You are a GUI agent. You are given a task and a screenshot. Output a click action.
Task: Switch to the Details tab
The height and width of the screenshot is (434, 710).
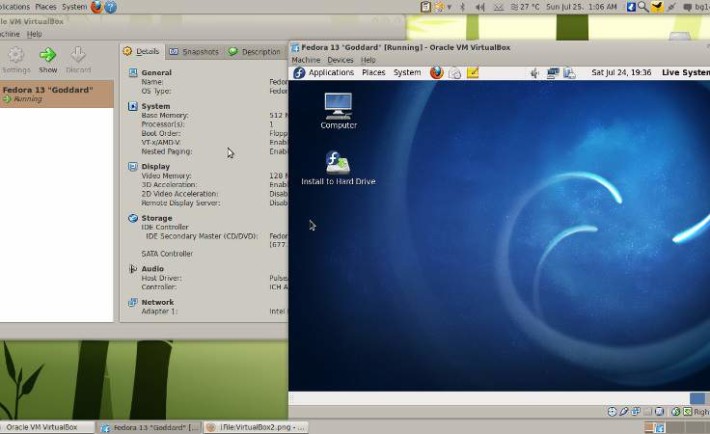(x=142, y=51)
